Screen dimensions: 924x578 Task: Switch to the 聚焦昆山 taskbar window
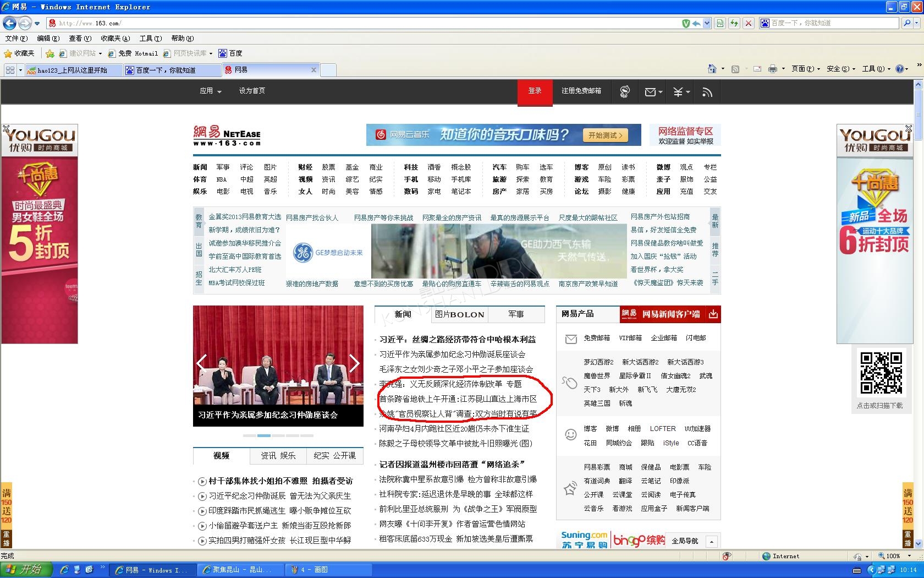241,570
